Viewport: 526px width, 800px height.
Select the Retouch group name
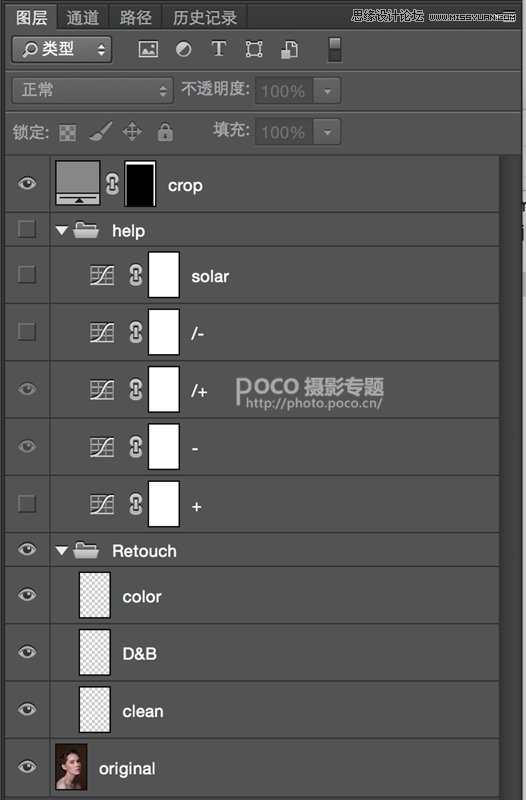coord(144,551)
